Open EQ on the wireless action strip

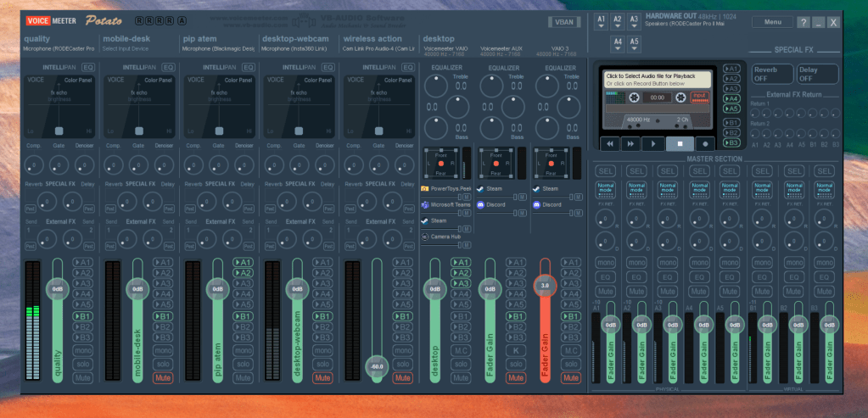pyautogui.click(x=408, y=68)
